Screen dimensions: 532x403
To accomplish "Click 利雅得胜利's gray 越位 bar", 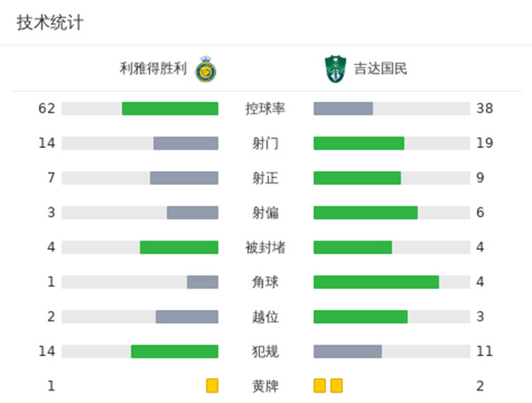I will (187, 316).
